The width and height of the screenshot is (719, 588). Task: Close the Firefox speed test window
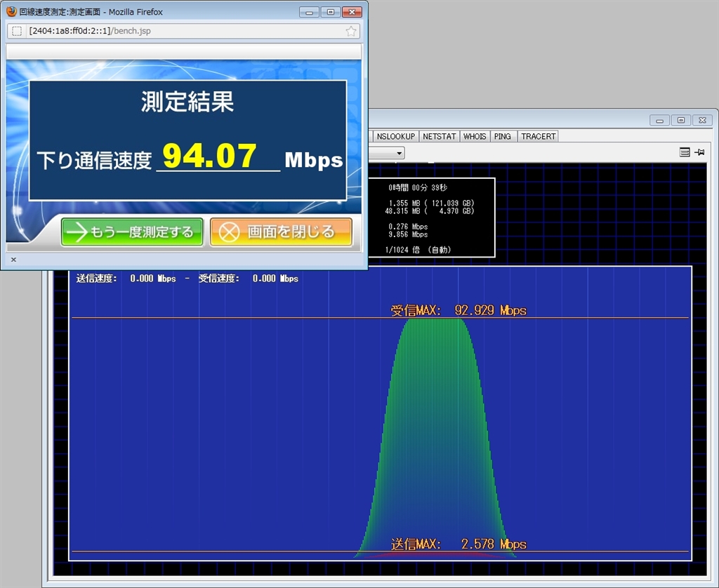click(x=352, y=12)
